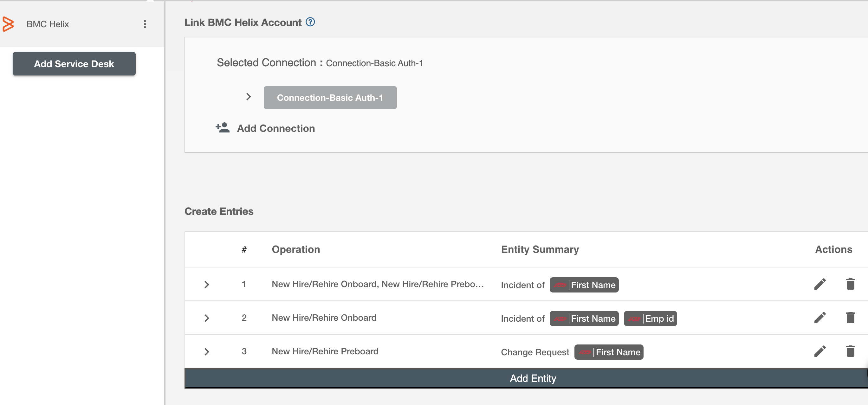Image resolution: width=868 pixels, height=405 pixels.
Task: Click the delete trash icon for entry 1
Action: (x=851, y=284)
